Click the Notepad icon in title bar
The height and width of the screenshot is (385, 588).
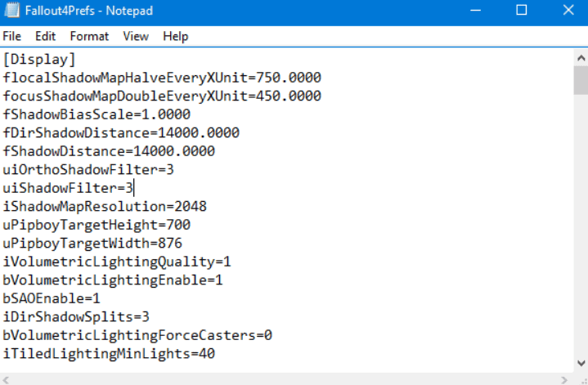(12, 10)
